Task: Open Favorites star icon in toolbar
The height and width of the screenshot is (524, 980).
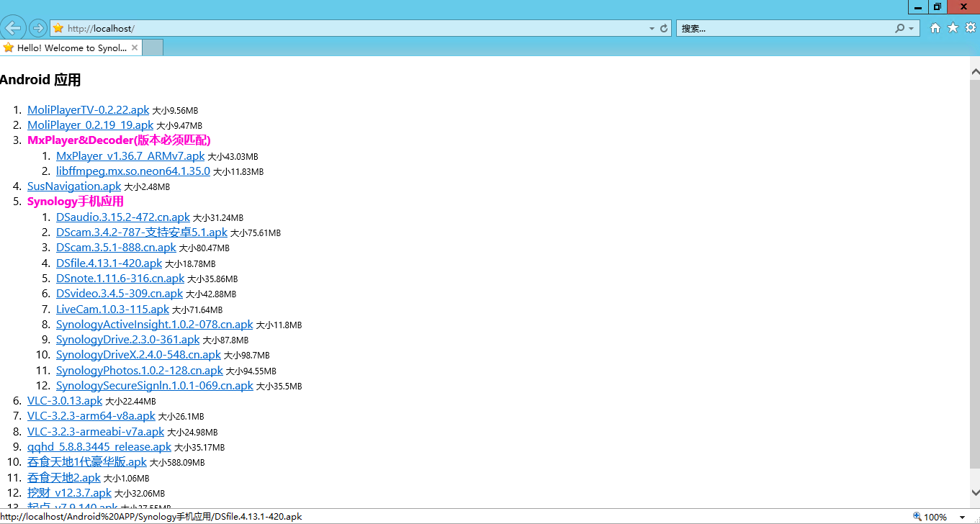Action: pos(953,28)
